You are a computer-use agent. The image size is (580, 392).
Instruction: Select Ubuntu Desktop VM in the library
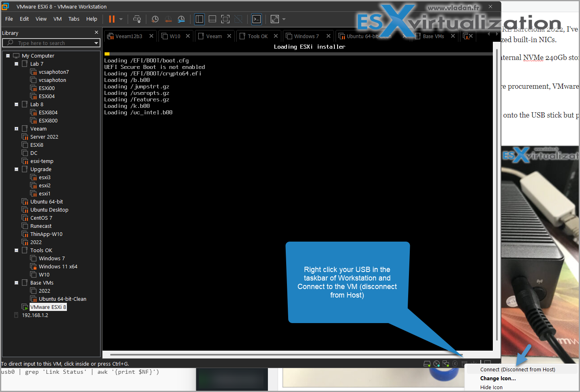(x=49, y=210)
